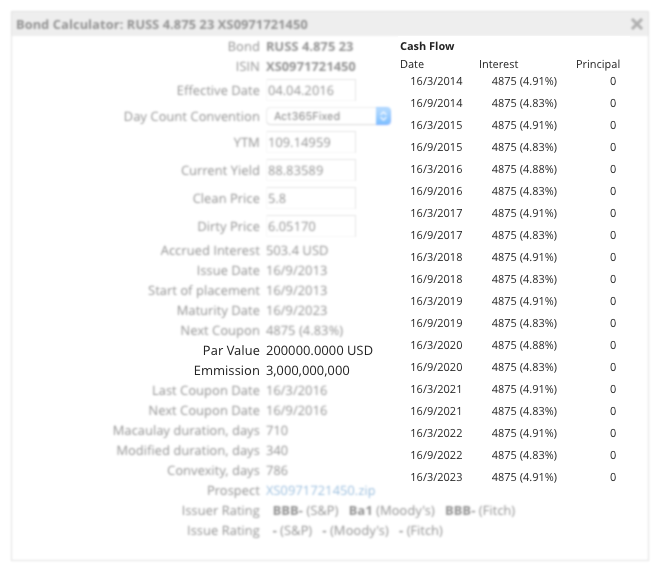
Task: Click the Modified duration value 340
Action: pos(277,450)
